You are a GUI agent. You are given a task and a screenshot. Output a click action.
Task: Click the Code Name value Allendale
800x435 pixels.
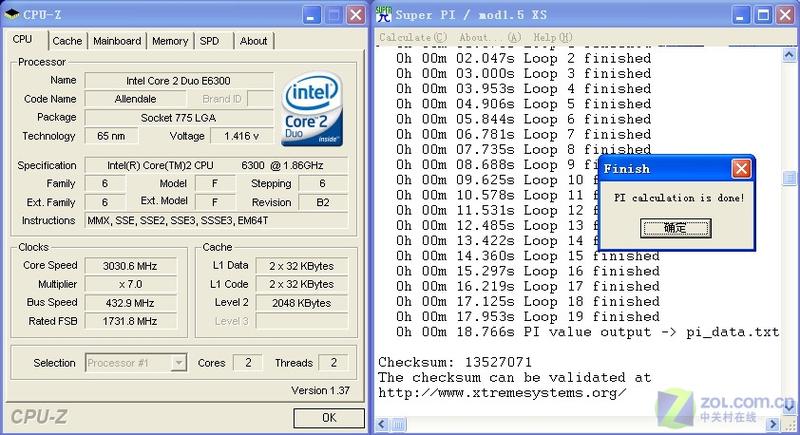click(135, 99)
